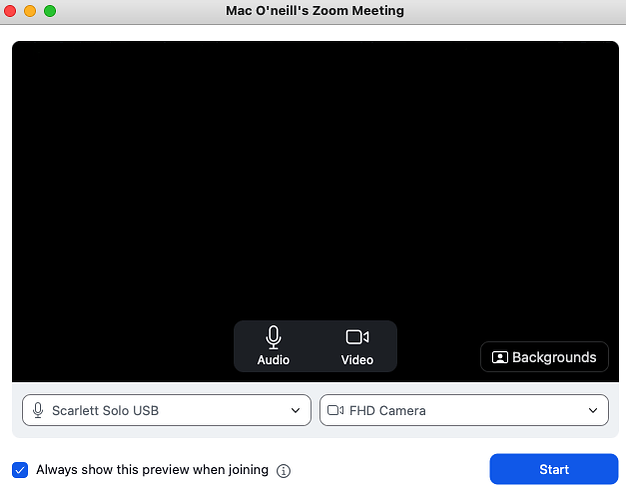This screenshot has width=626, height=500.
Task: Minimize the Zoom Meeting window
Action: [x=30, y=11]
